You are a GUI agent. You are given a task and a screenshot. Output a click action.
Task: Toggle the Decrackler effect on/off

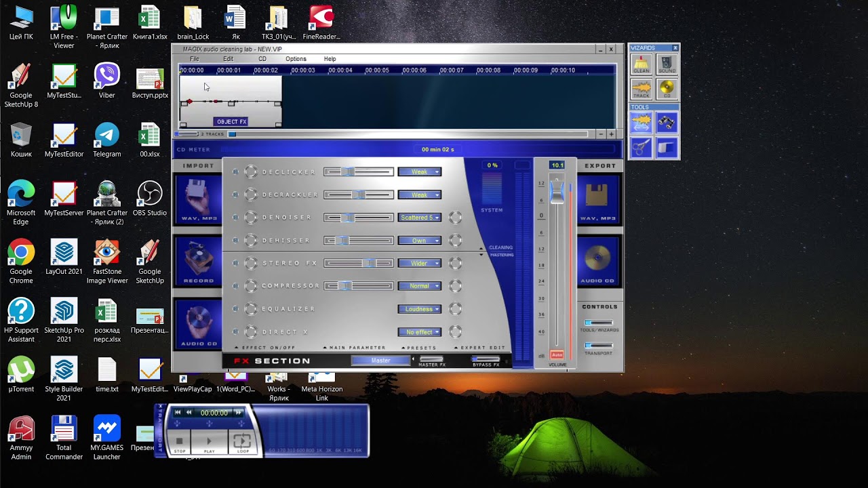(250, 195)
